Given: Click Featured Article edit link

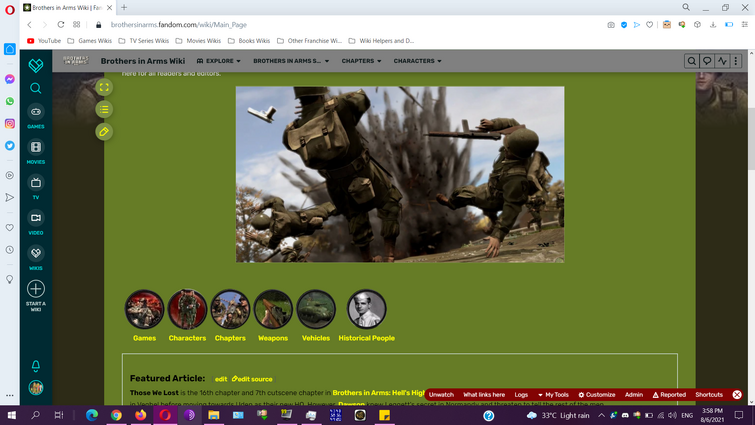Looking at the screenshot, I should click(x=221, y=379).
